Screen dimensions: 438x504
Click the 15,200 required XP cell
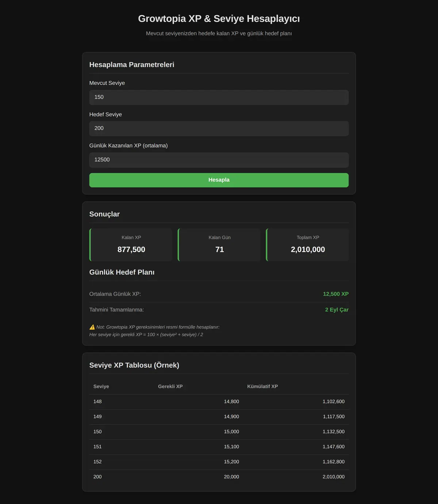pyautogui.click(x=231, y=462)
